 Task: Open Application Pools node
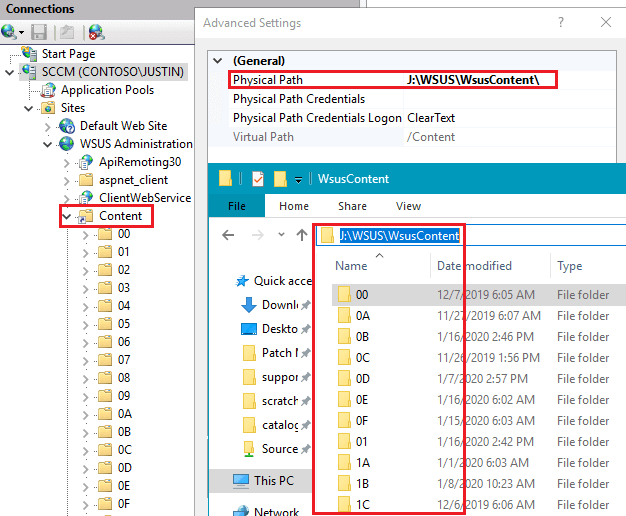tap(107, 90)
